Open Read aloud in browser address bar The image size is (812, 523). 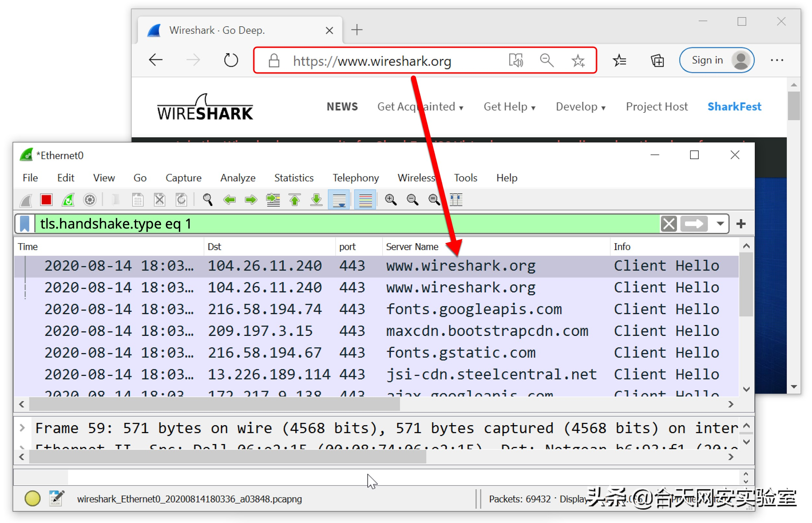pyautogui.click(x=516, y=60)
